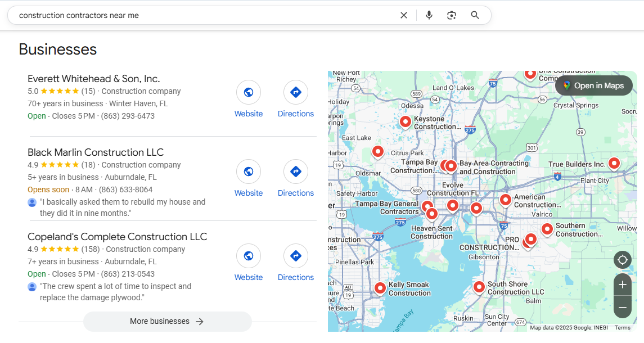644x343 pixels.
Task: Zoom in on the map
Action: (622, 285)
